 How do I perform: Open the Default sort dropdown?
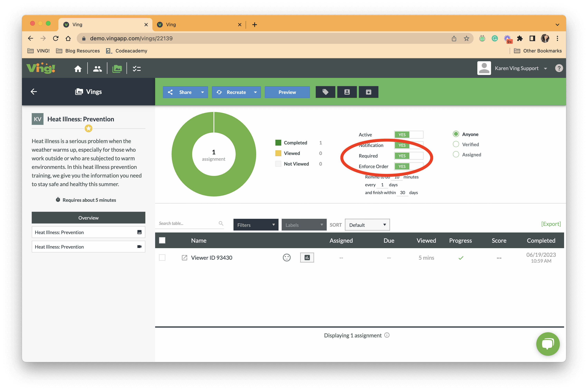tap(367, 225)
